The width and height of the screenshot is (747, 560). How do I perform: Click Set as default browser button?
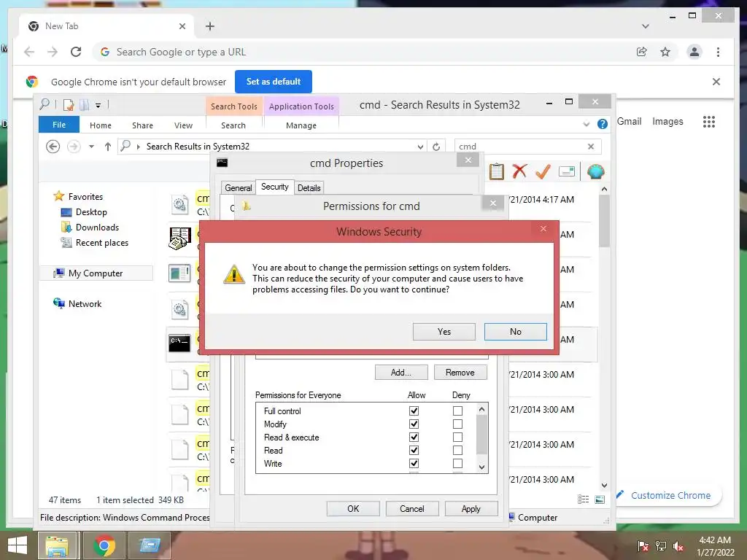pyautogui.click(x=274, y=82)
